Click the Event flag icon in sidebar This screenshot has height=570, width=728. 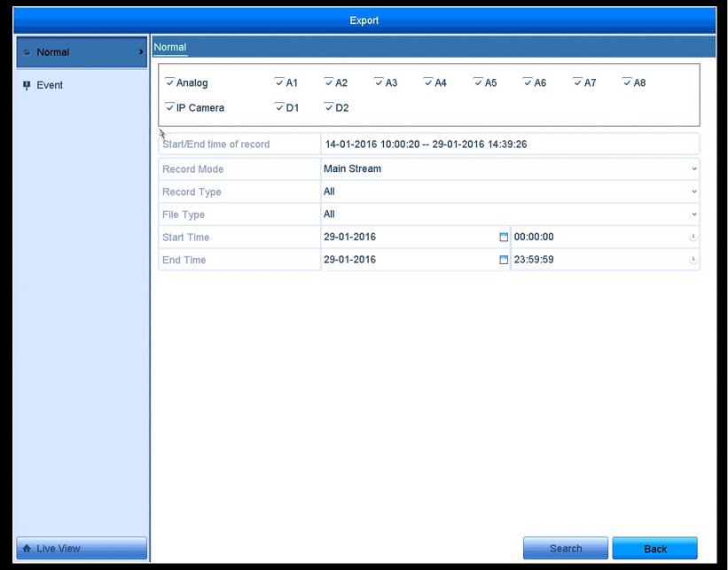(x=27, y=86)
